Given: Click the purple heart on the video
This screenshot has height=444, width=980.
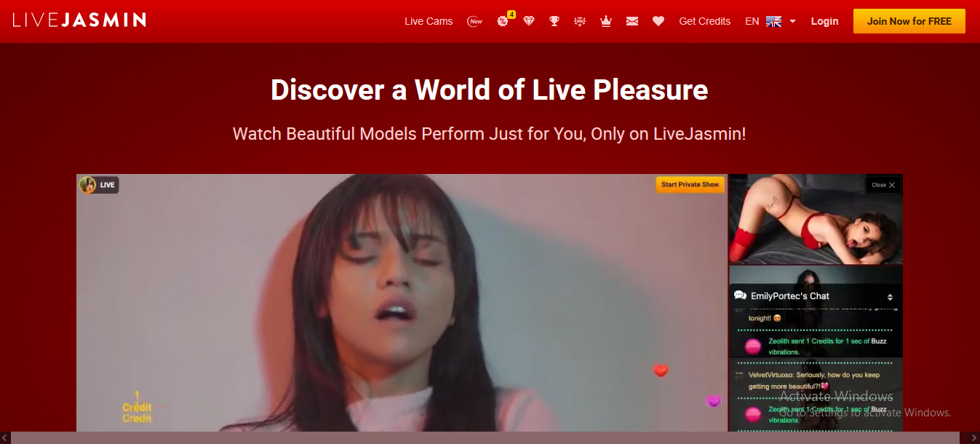Looking at the screenshot, I should point(714,401).
